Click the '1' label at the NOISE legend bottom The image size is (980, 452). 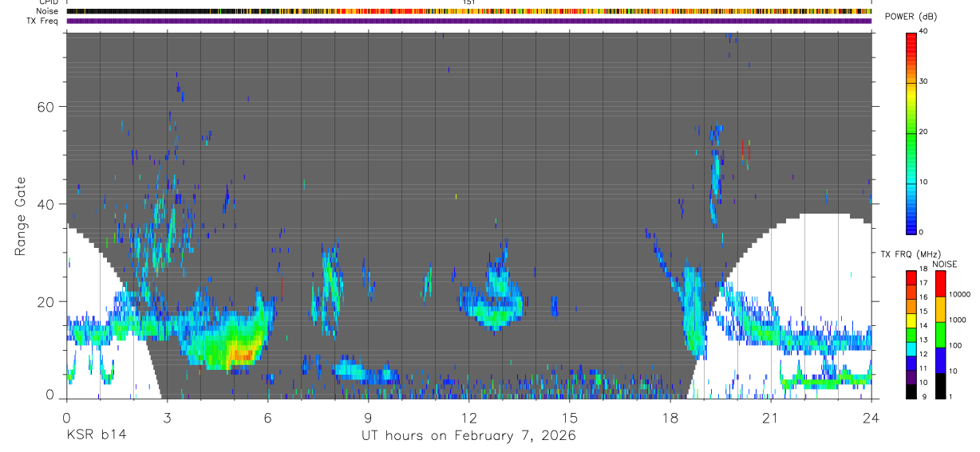click(951, 397)
